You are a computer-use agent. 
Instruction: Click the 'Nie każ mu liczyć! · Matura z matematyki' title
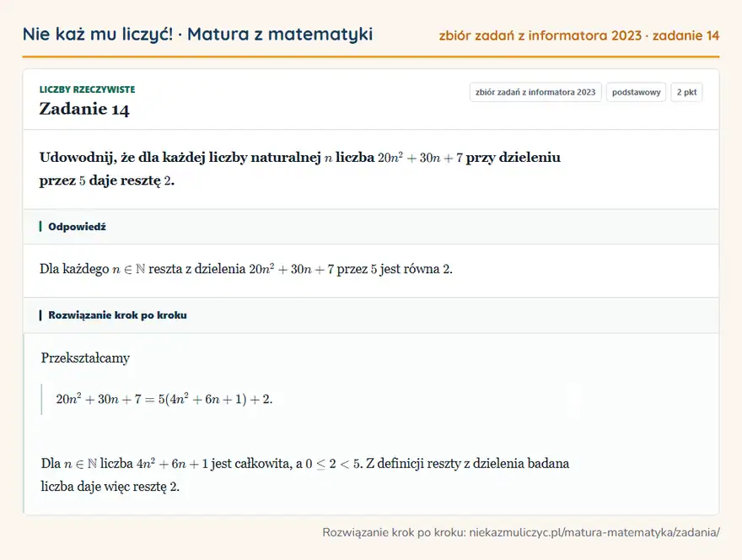coord(197,35)
